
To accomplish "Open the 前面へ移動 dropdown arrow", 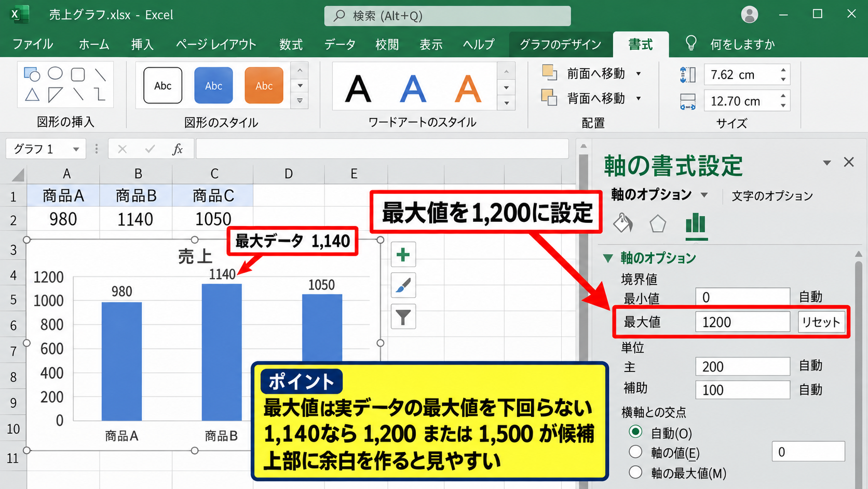I will point(639,74).
